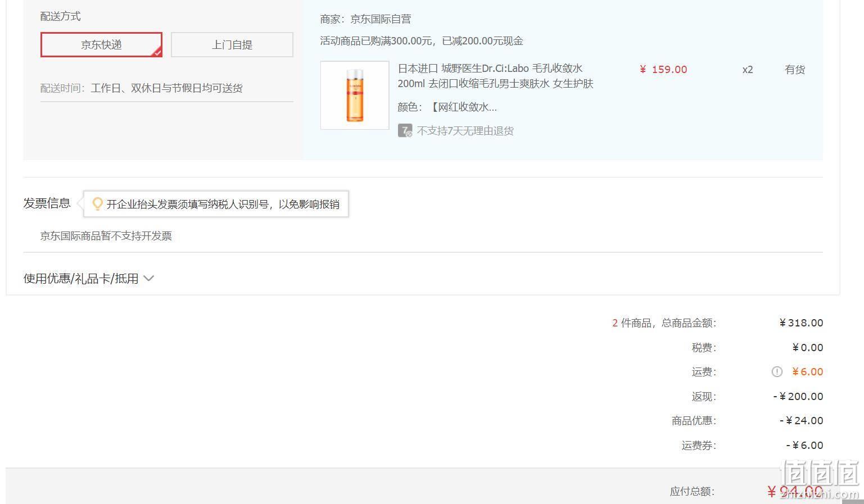The image size is (864, 504).
Task: Click total goods amount ¥318.00
Action: click(801, 323)
